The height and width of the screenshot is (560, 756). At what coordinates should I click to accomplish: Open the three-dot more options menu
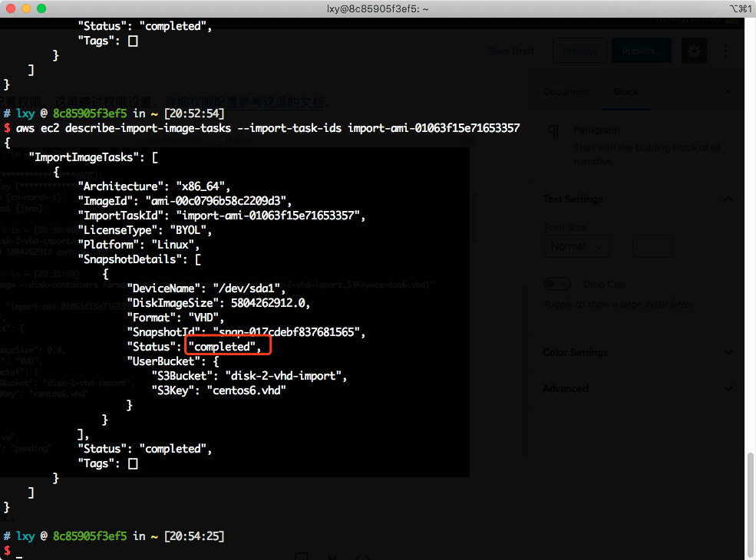pyautogui.click(x=725, y=51)
